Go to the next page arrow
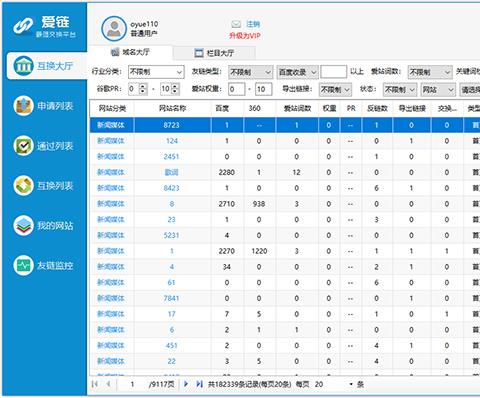The width and height of the screenshot is (480, 398). pyautogui.click(x=186, y=384)
